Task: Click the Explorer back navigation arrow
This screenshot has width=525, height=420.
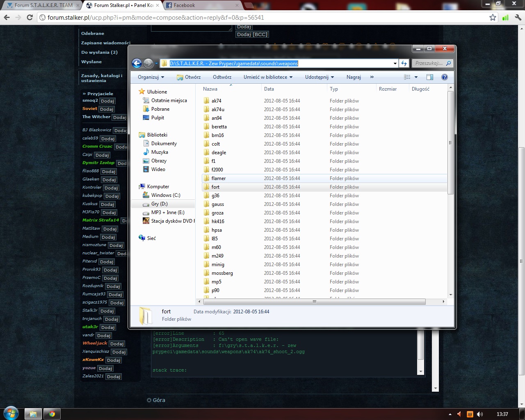Action: (137, 63)
